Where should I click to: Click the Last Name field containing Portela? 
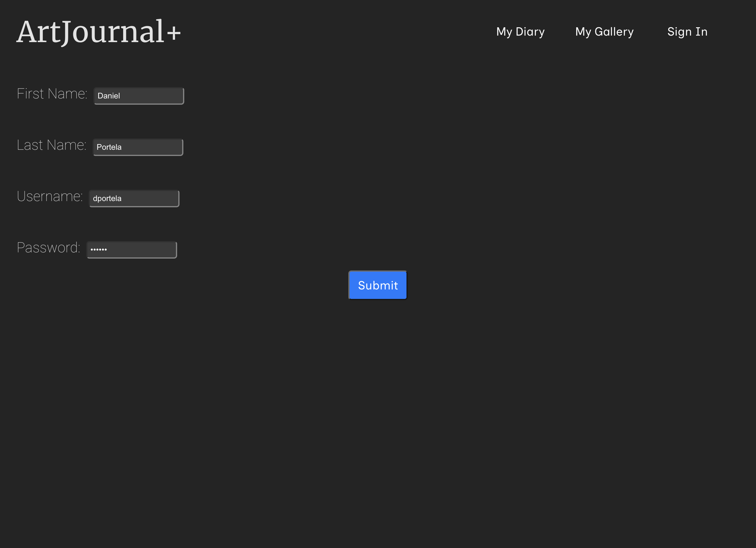pos(138,147)
